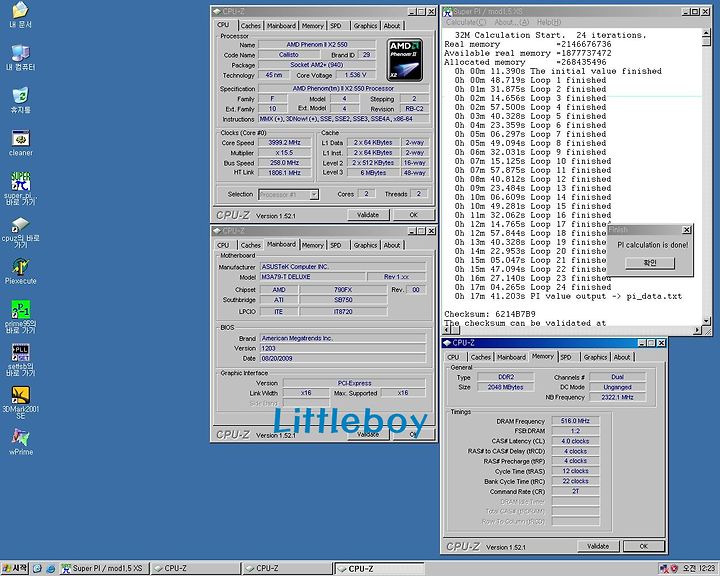Image resolution: width=720 pixels, height=576 pixels.
Task: Click Super PI vertical scrollbar up arrow
Action: [706, 33]
